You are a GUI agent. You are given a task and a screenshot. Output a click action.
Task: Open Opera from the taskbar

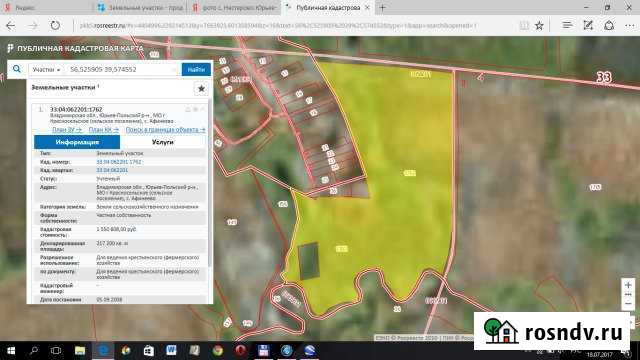coord(240,351)
